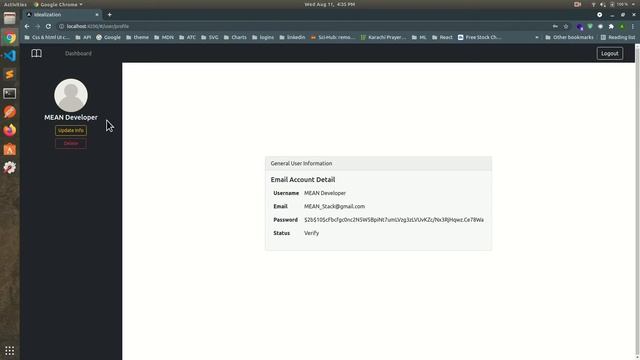This screenshot has height=360, width=640.
Task: Open the theme bookmark folder
Action: [x=137, y=37]
